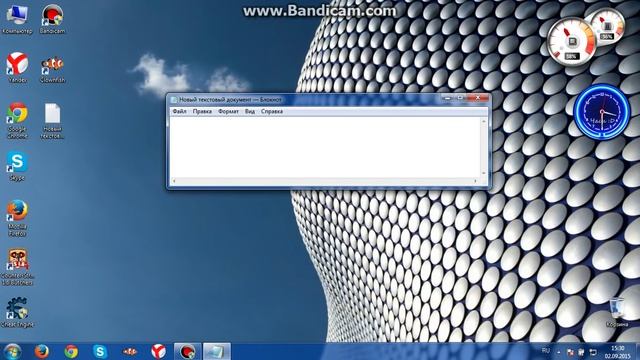
Task: Open the Справка menu in Notepad
Action: [272, 111]
